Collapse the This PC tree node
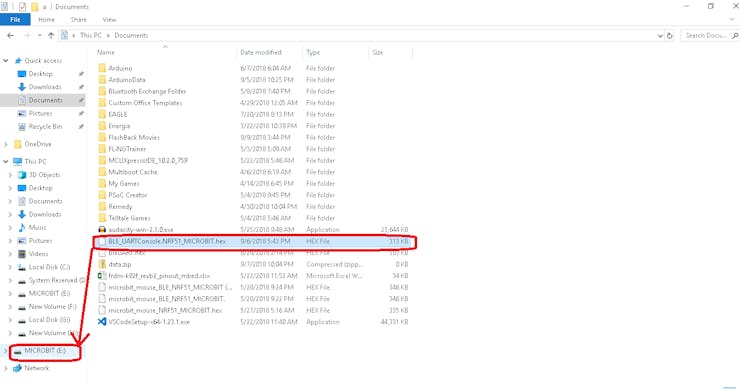The width and height of the screenshot is (740, 389). [6, 161]
